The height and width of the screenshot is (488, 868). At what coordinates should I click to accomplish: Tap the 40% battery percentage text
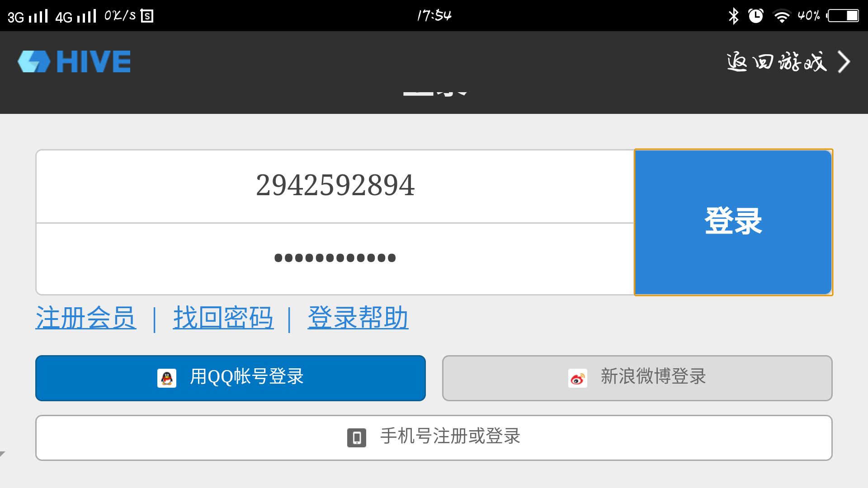pyautogui.click(x=809, y=16)
